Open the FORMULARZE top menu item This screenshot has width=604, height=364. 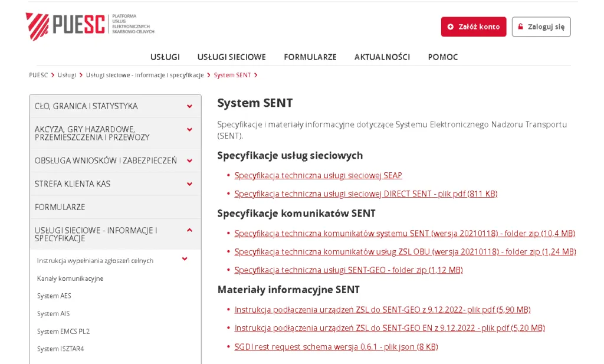[x=310, y=57]
